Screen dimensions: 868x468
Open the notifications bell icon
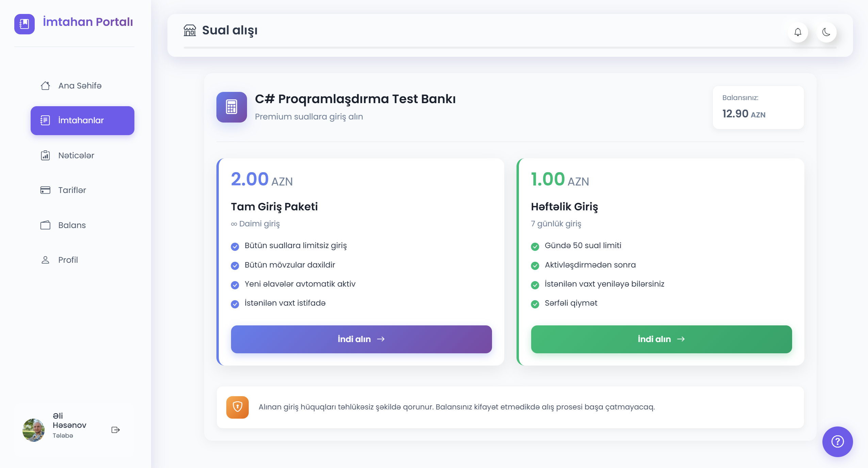[x=798, y=32]
